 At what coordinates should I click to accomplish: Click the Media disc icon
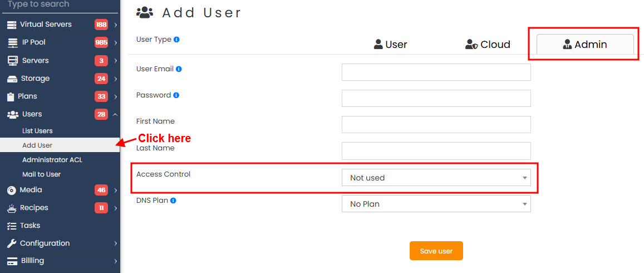[x=11, y=190]
